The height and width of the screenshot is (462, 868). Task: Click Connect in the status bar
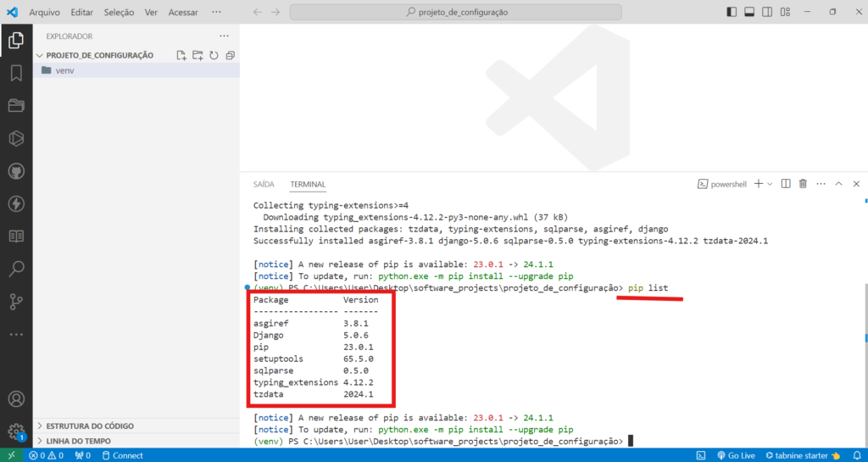[122, 455]
